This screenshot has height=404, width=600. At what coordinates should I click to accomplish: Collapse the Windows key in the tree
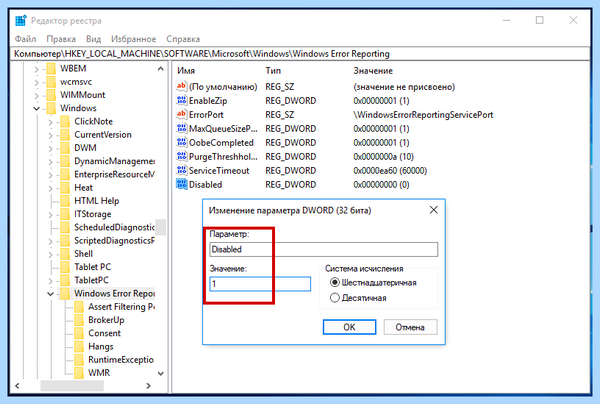(x=36, y=108)
